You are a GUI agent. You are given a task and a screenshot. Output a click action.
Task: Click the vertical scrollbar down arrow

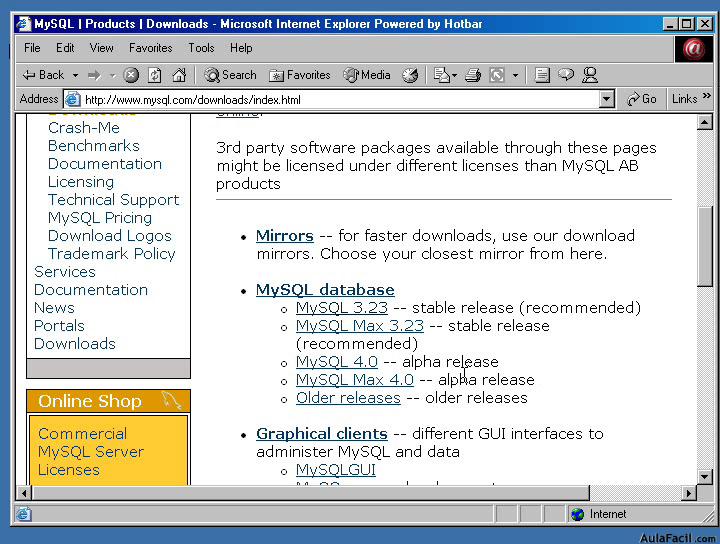coord(704,477)
